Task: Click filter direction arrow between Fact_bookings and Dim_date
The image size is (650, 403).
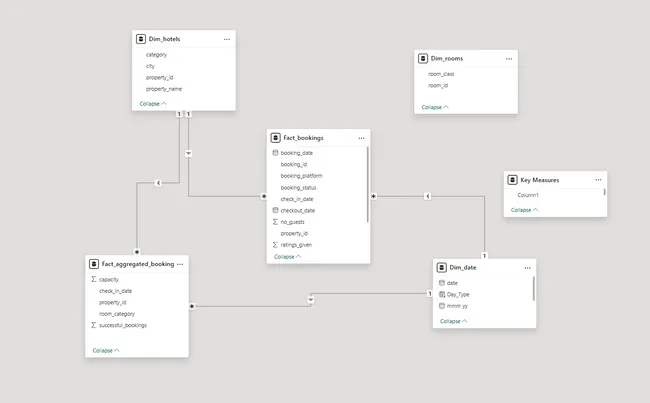Action: [x=427, y=196]
